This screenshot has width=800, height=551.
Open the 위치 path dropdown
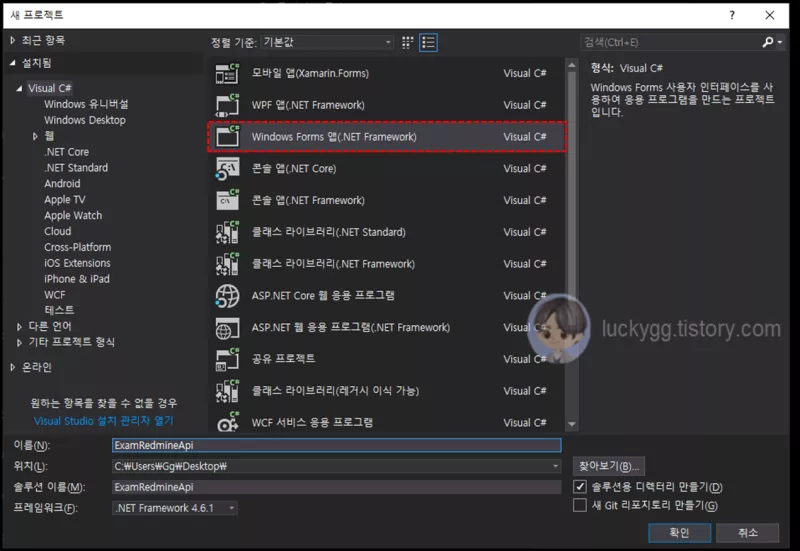pyautogui.click(x=555, y=466)
